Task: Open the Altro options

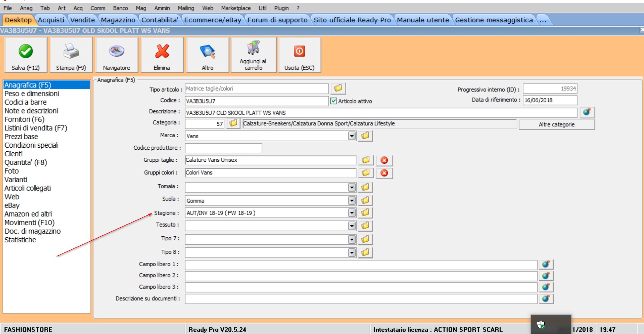Action: pyautogui.click(x=207, y=55)
